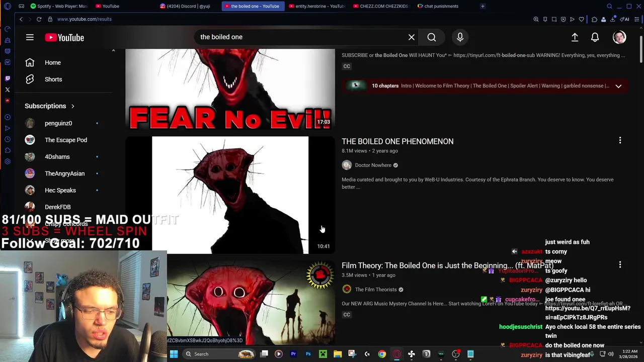
Task: Open THE BOILED ONE PHENOMENON video title
Action: point(397,141)
